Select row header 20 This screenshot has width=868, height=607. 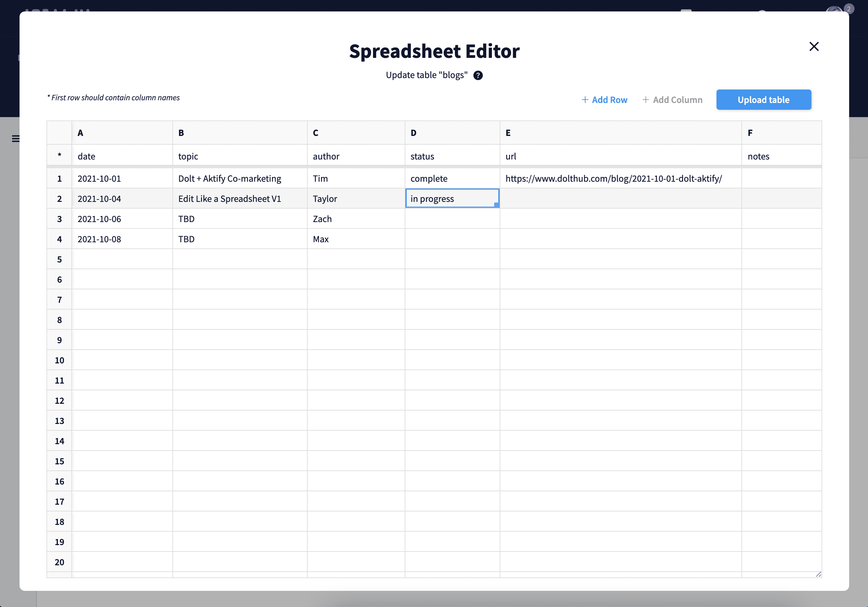point(59,562)
